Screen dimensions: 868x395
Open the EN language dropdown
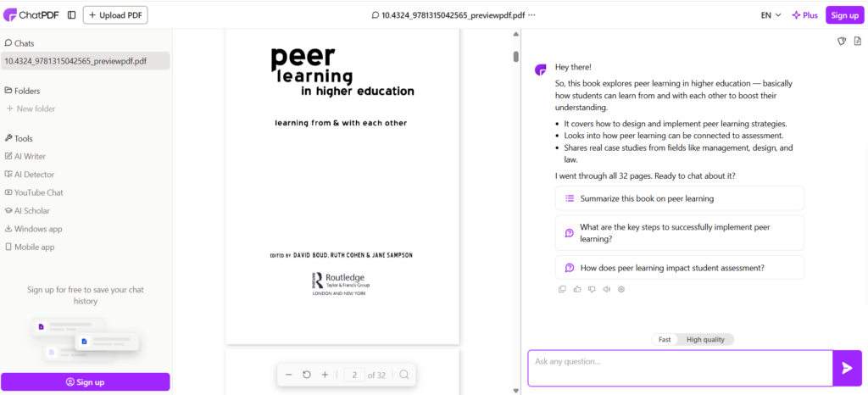771,15
